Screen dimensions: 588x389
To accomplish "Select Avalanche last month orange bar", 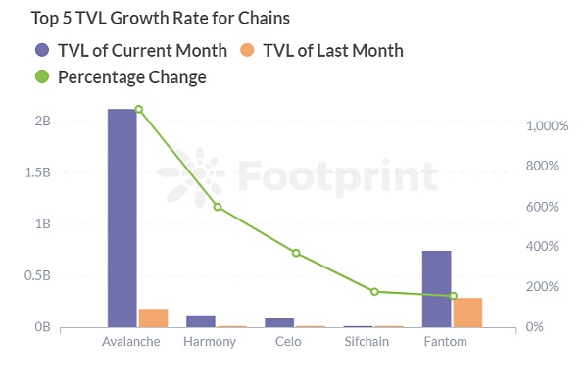I will click(x=154, y=318).
